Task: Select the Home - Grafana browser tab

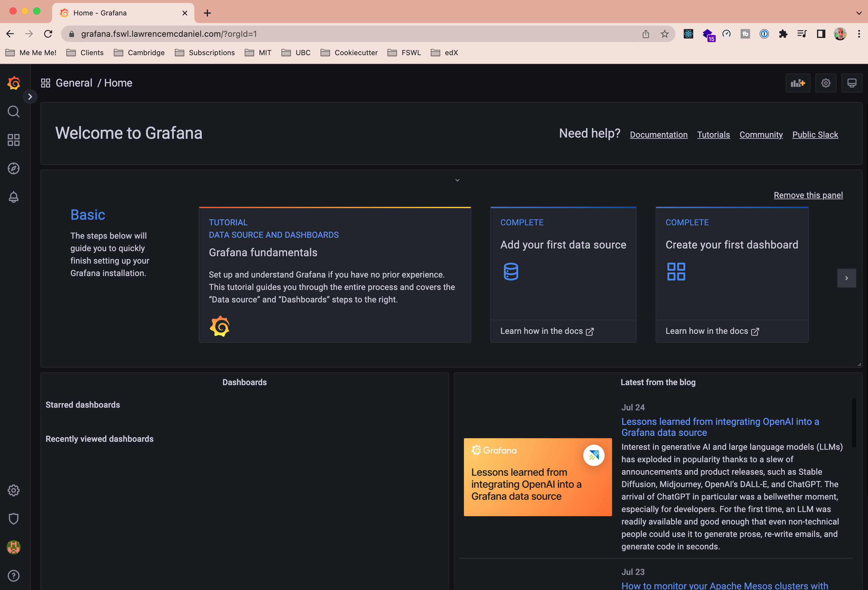Action: (123, 13)
